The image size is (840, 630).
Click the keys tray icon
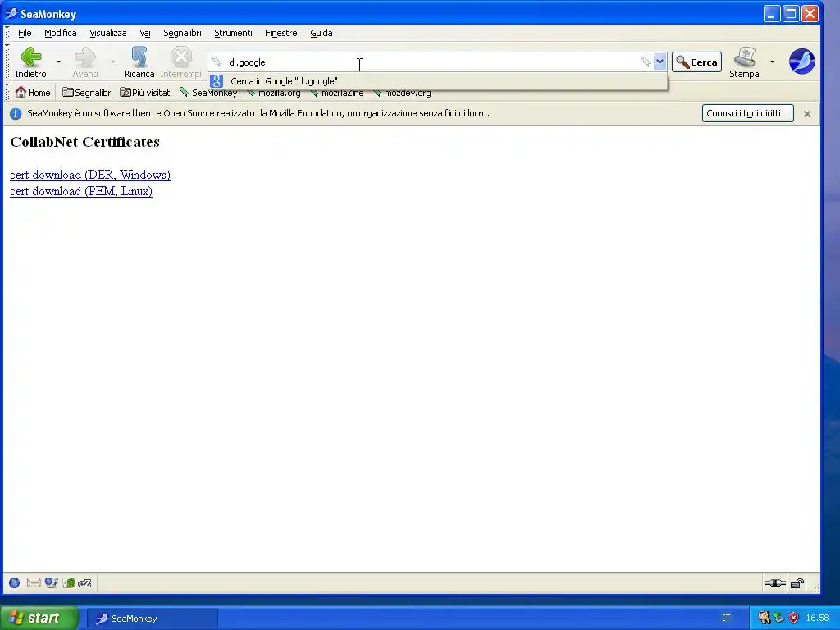tap(764, 619)
